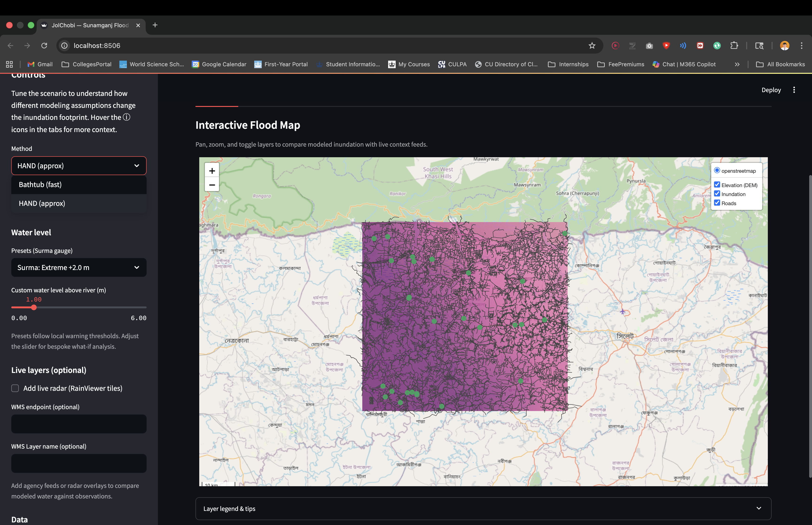Bookmark this page with star icon

(592, 46)
